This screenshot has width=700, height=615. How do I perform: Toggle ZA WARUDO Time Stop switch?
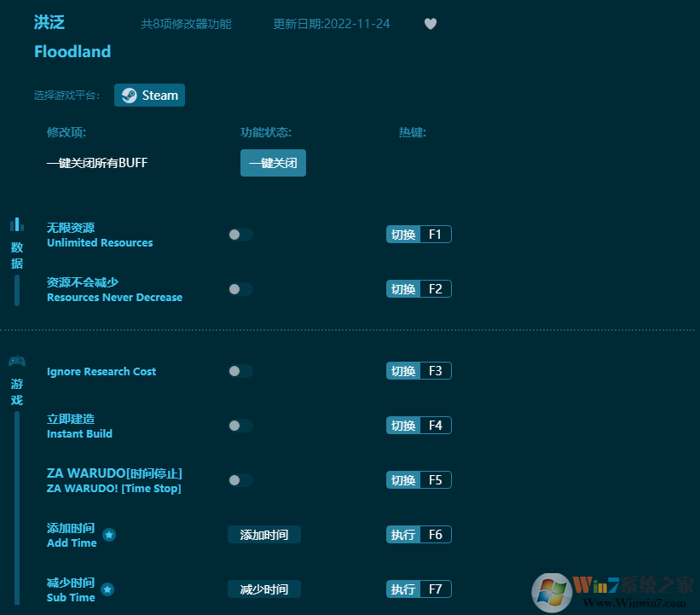[x=240, y=480]
